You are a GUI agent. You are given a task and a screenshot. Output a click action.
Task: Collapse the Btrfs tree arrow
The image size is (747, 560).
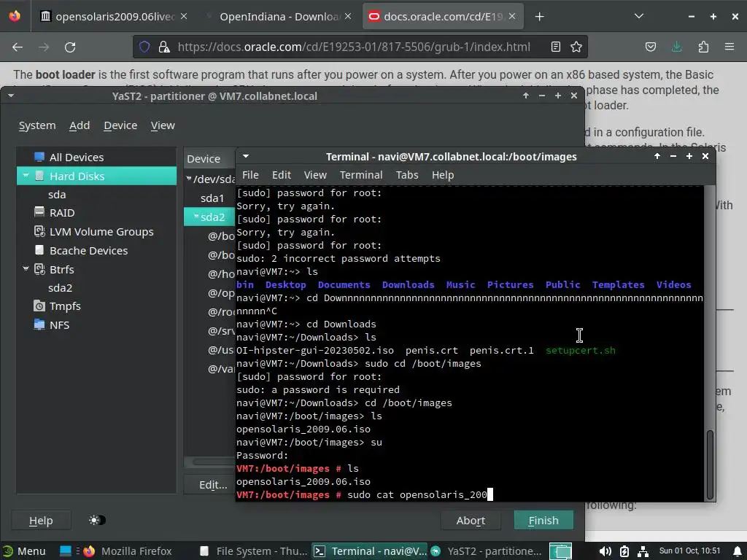pos(26,269)
